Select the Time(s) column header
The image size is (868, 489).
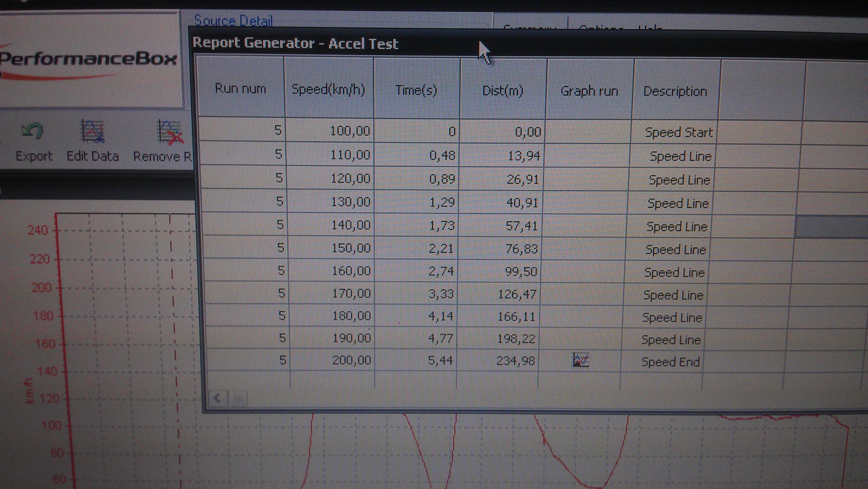416,90
